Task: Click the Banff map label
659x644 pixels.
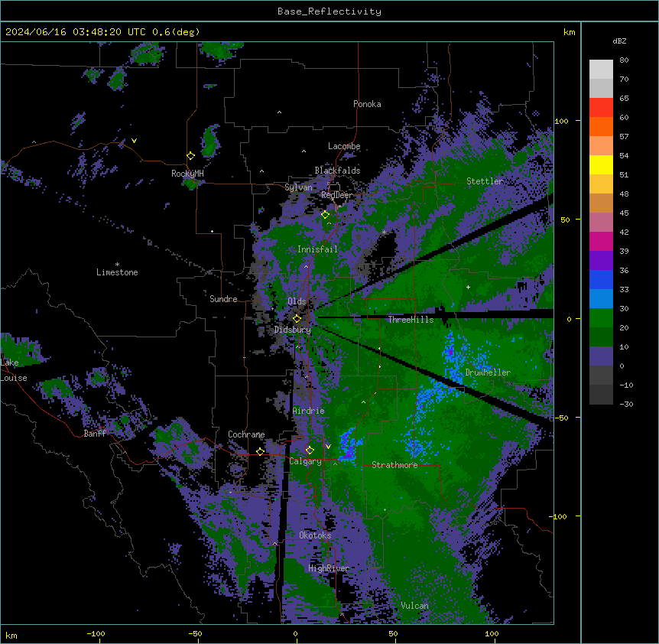Action: click(95, 434)
